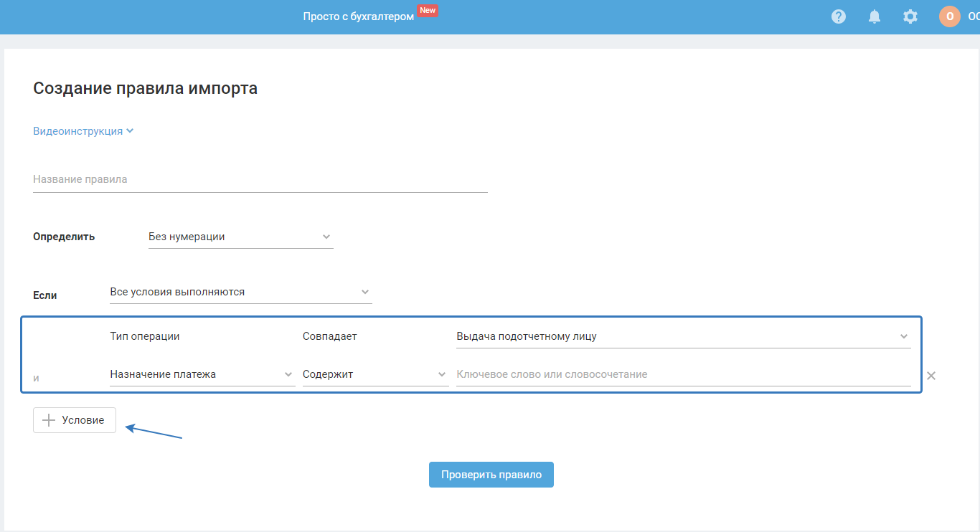Image resolution: width=980 pixels, height=532 pixels.
Task: Click the "Если" label
Action: tap(45, 295)
